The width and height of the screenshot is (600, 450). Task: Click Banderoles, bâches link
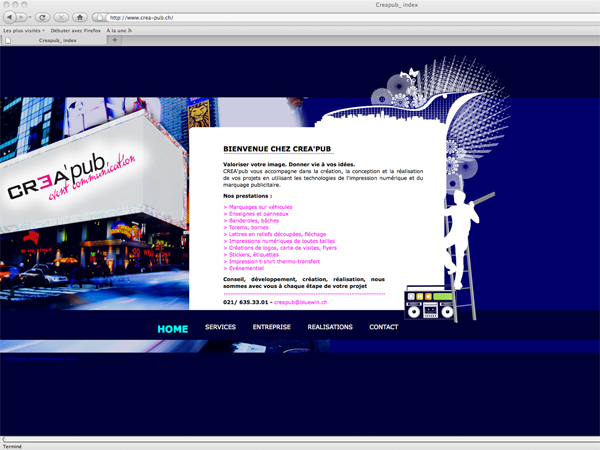pyautogui.click(x=251, y=221)
